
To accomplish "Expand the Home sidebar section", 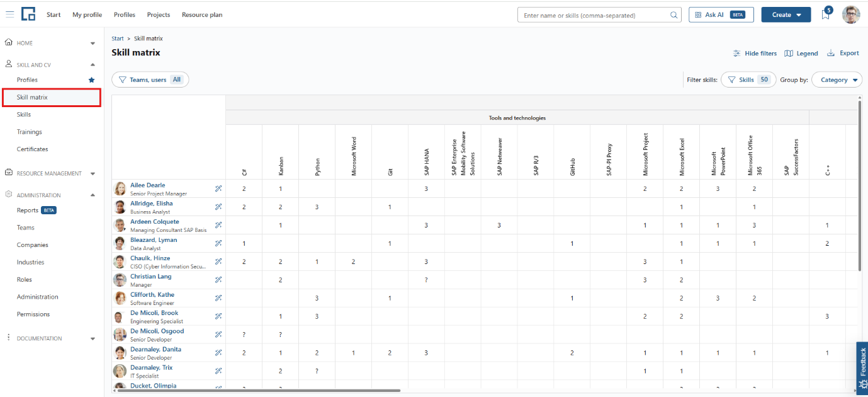I will point(93,43).
